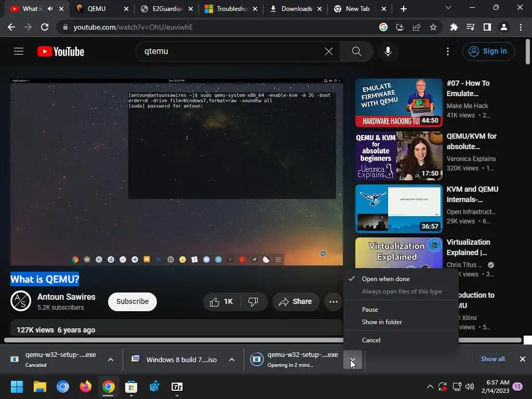This screenshot has height=399, width=532.
Task: Bookmark this page with the star
Action: 433,27
